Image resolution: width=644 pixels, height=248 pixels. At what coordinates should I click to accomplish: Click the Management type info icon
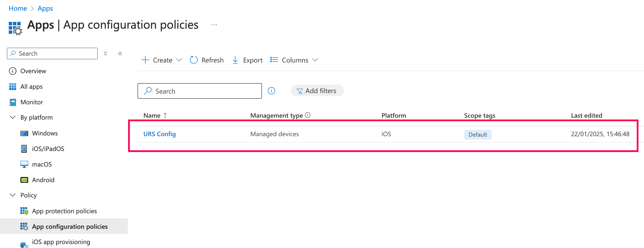(x=308, y=115)
